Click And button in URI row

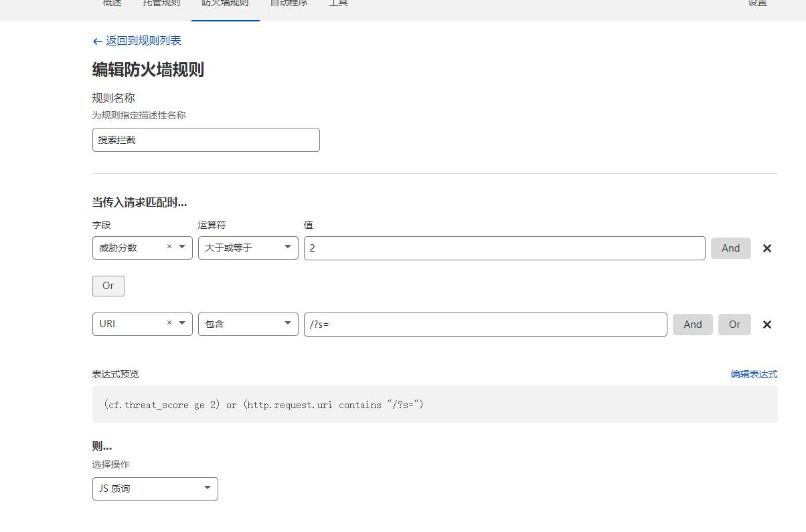(x=693, y=325)
